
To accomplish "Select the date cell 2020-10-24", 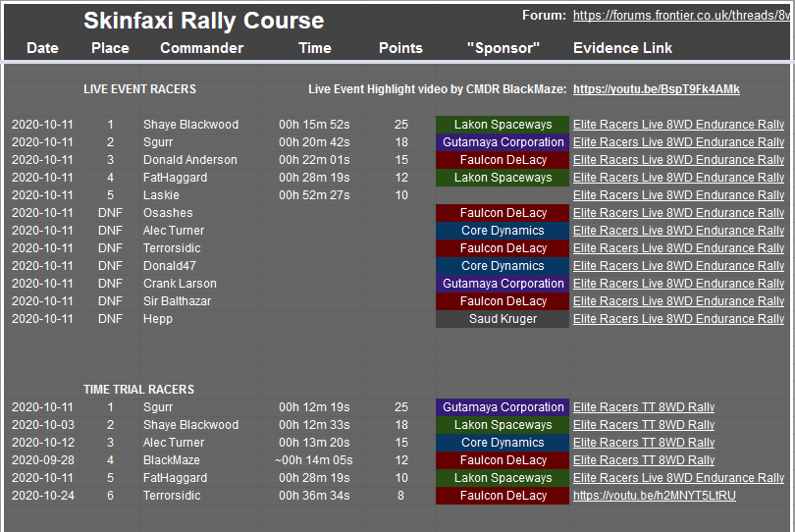I will (43, 496).
